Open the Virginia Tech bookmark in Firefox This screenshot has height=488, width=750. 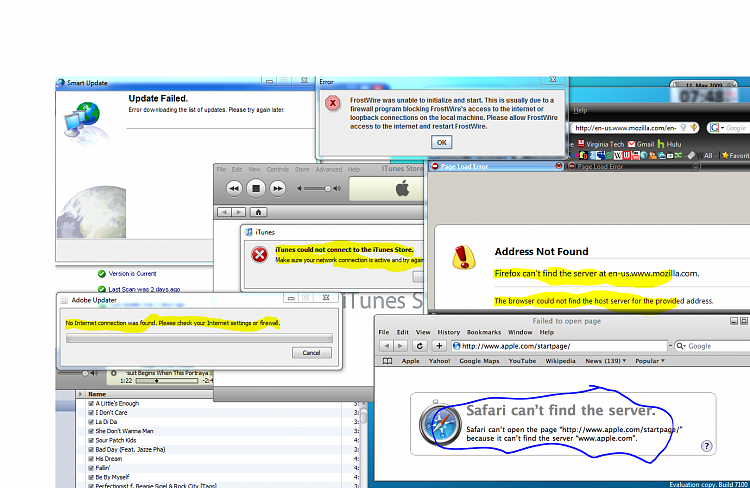[x=601, y=144]
